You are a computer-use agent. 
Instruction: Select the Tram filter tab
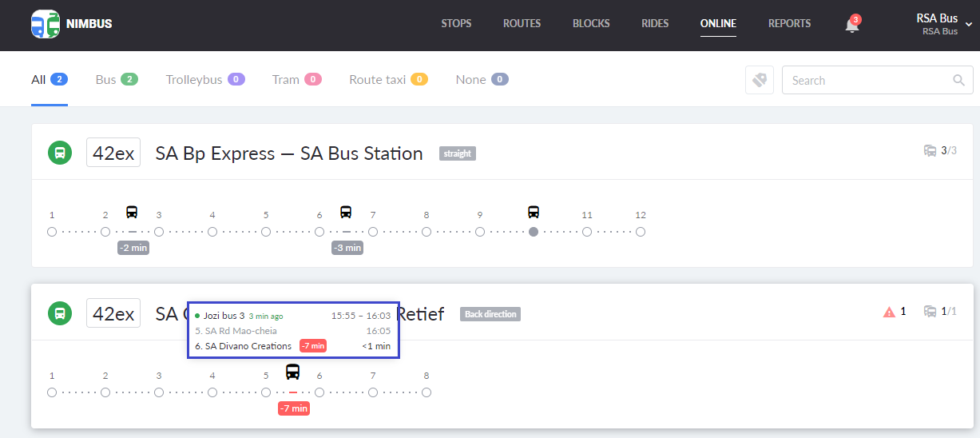[x=296, y=79]
